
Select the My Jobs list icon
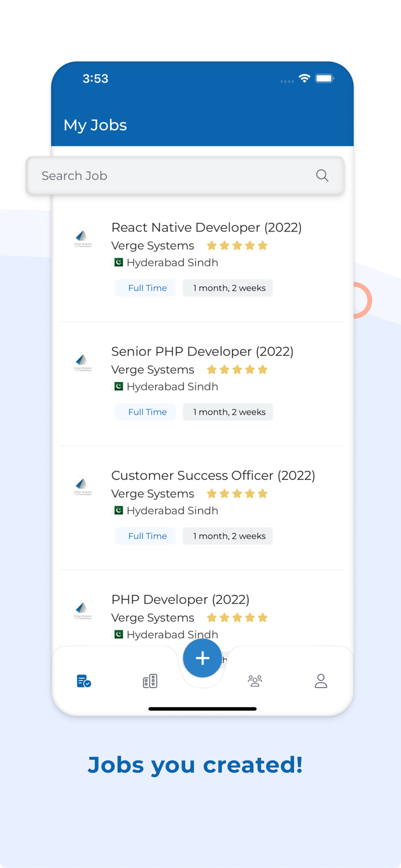[83, 681]
